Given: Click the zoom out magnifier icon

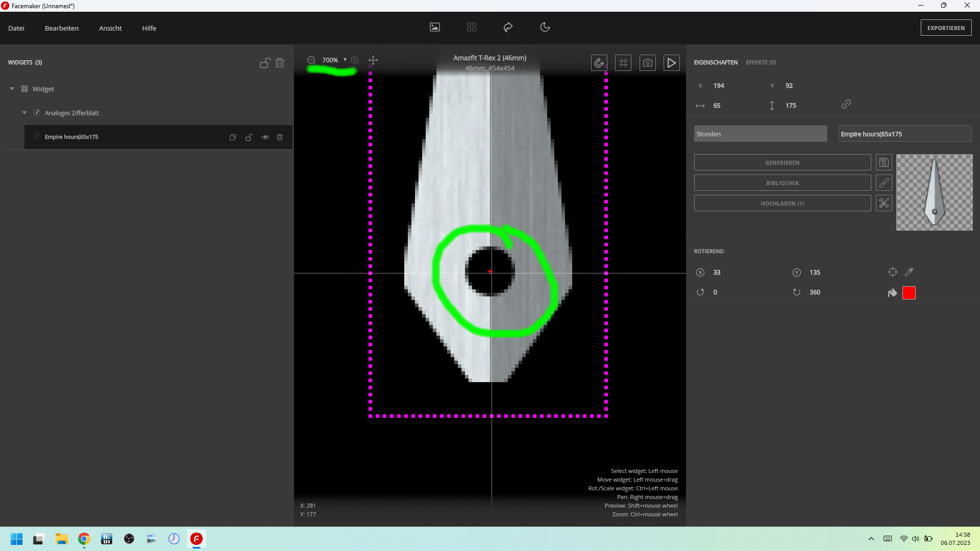Looking at the screenshot, I should click(x=311, y=60).
